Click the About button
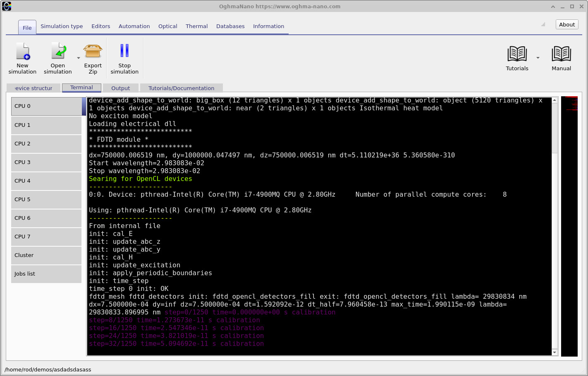The image size is (588, 376). tap(567, 24)
